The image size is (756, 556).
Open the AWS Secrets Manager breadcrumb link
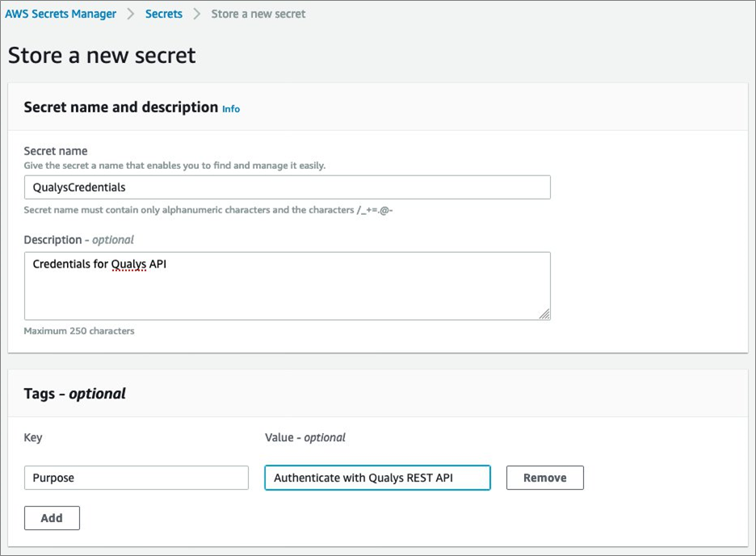(61, 14)
